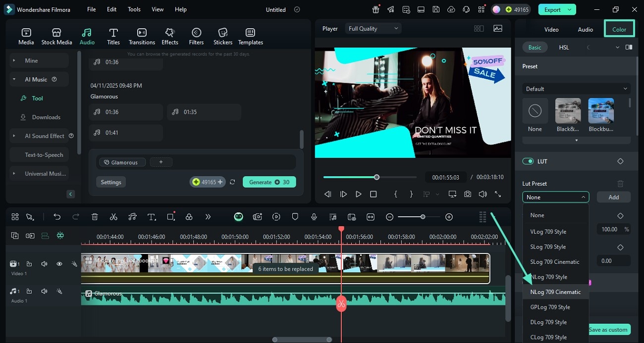Open the File menu
Viewport: 644px width, 343px height.
(92, 9)
